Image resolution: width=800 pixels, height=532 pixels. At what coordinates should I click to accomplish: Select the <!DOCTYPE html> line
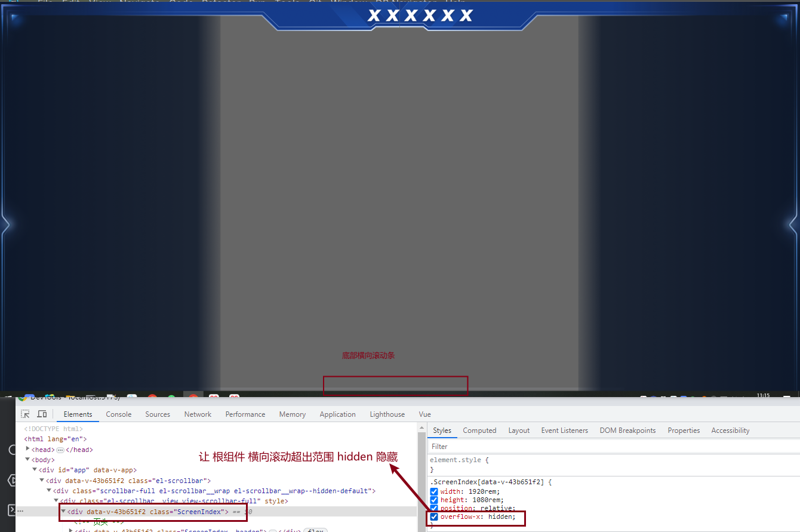[x=53, y=429]
